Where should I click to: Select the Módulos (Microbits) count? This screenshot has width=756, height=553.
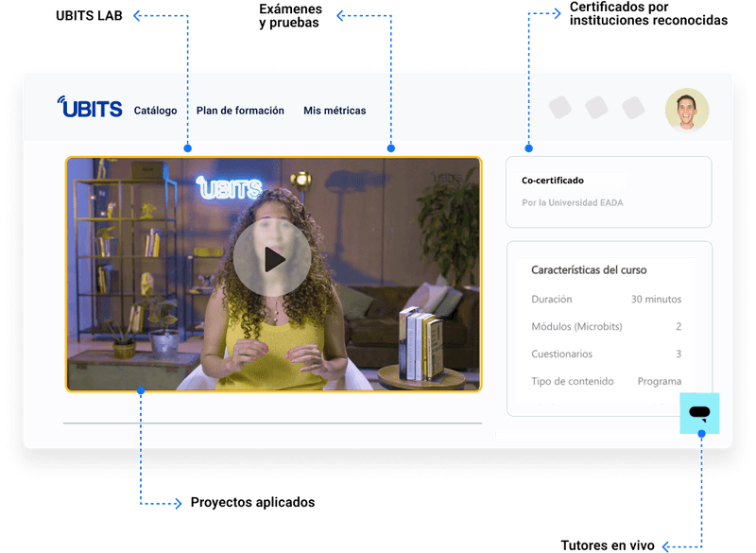[679, 326]
